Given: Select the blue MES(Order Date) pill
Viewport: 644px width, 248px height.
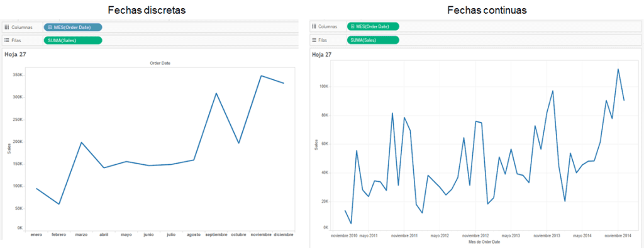Looking at the screenshot, I should [x=73, y=27].
